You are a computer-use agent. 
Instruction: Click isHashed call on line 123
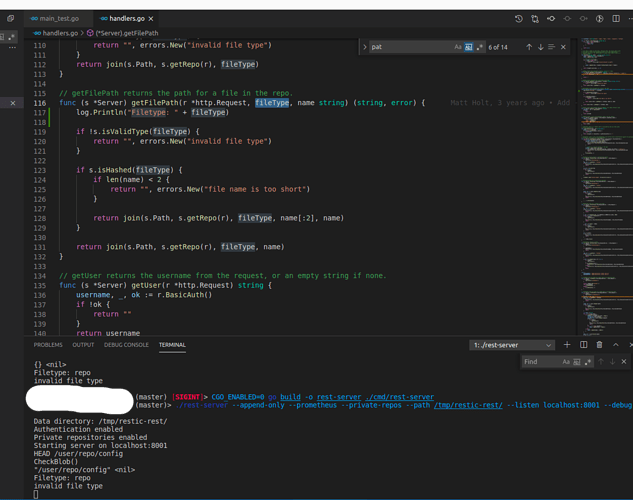116,170
